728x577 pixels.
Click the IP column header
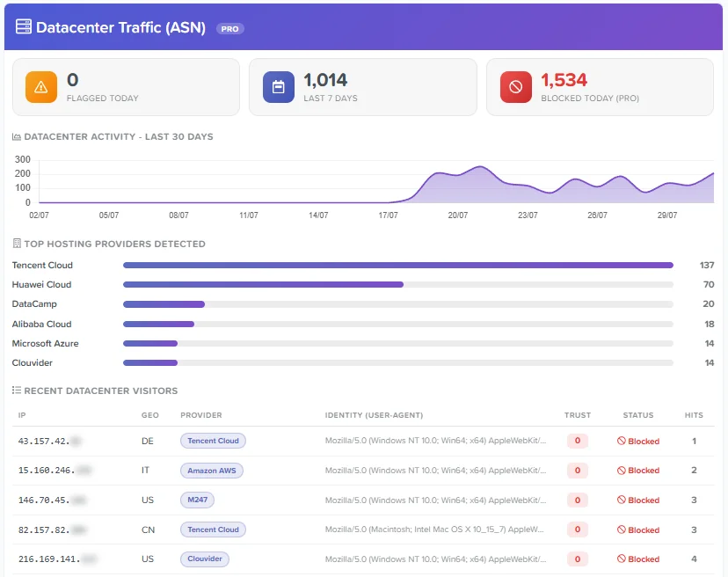pyautogui.click(x=22, y=415)
